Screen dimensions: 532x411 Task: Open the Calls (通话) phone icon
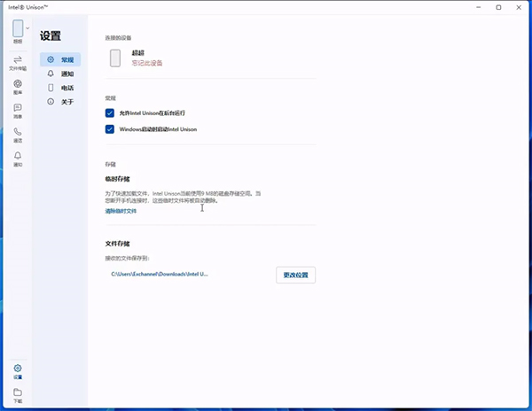tap(18, 135)
